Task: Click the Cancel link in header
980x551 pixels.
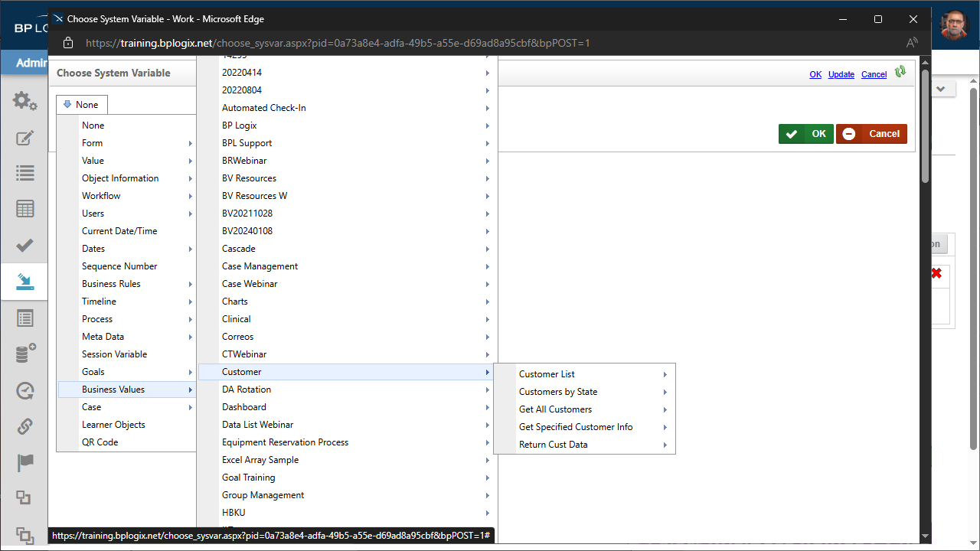Action: click(874, 74)
